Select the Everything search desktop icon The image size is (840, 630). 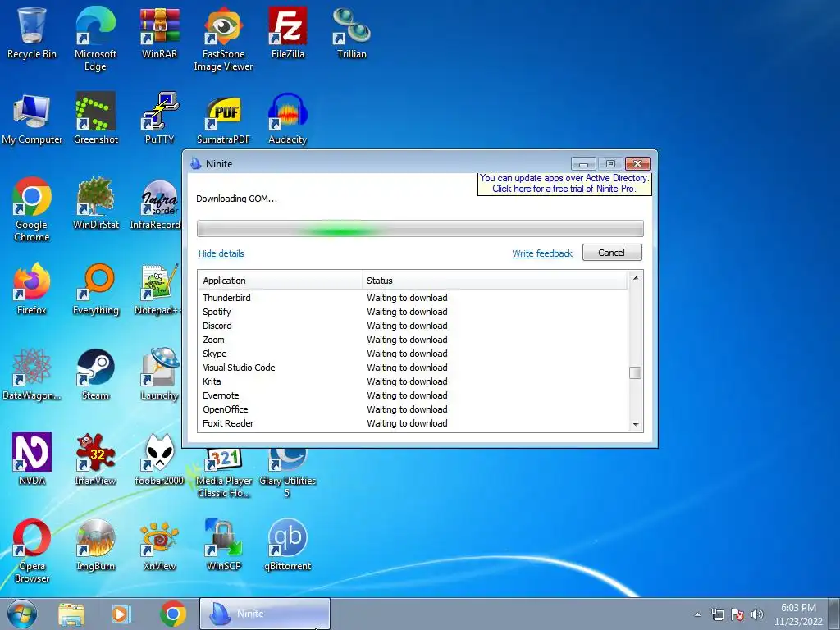tap(95, 290)
